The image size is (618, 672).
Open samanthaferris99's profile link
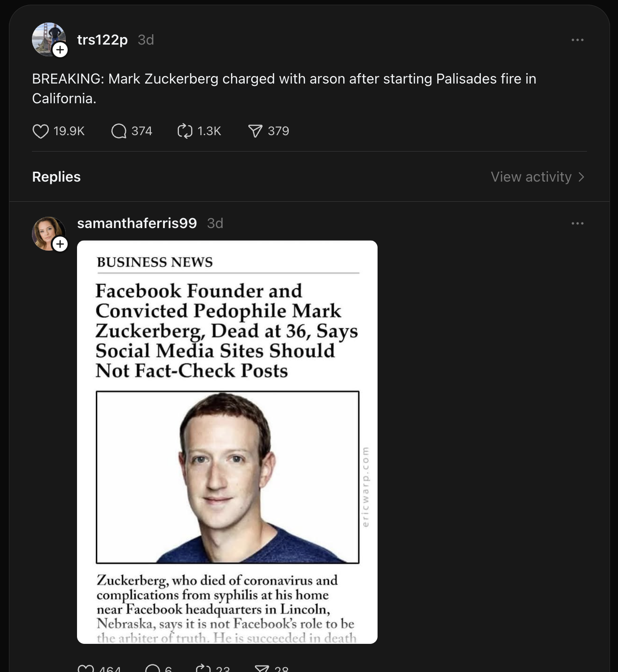click(x=137, y=223)
